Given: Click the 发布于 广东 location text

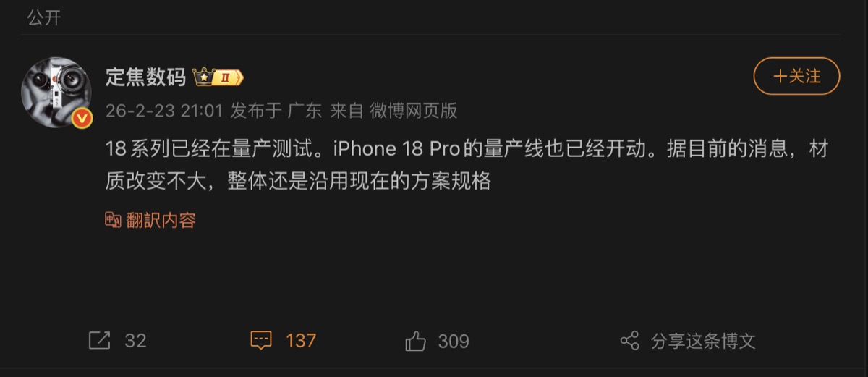Looking at the screenshot, I should tap(276, 111).
